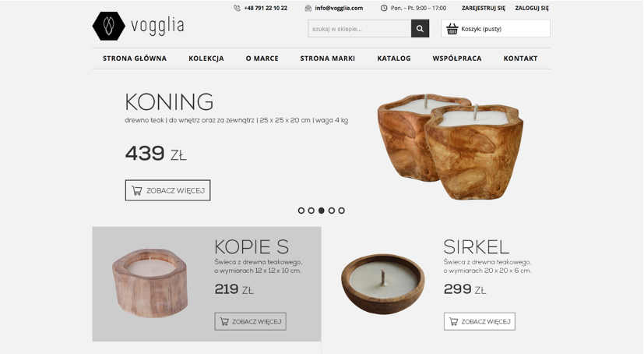Click the Koning candles product image
644x354 pixels.
(x=450, y=147)
